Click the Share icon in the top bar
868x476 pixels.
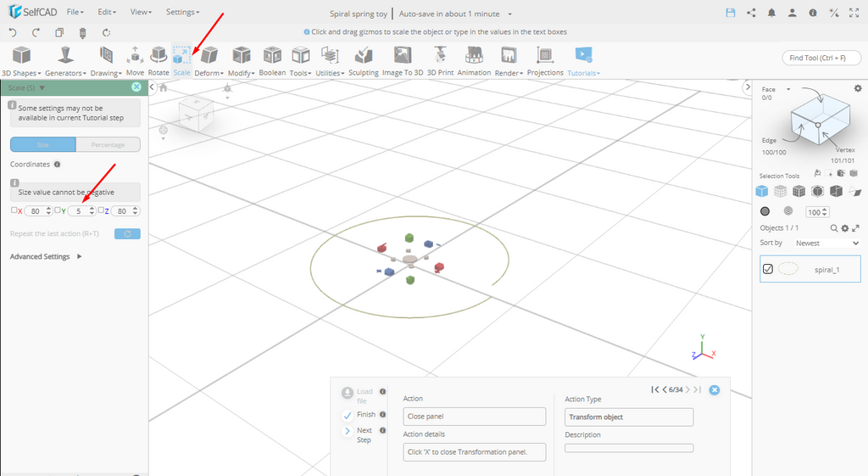pos(751,13)
